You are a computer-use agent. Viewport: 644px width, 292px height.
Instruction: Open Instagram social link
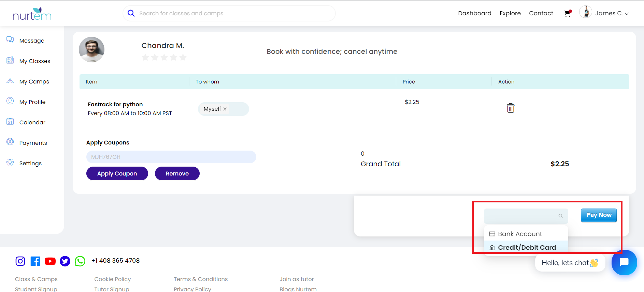click(x=20, y=261)
